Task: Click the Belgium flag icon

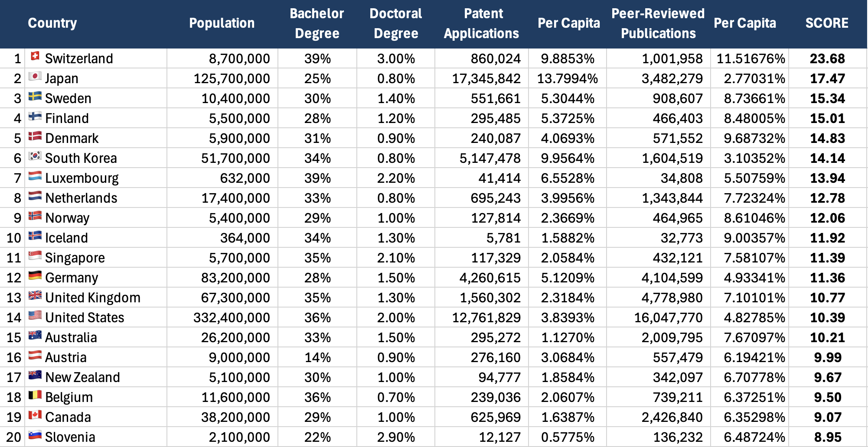Action: pyautogui.click(x=35, y=395)
